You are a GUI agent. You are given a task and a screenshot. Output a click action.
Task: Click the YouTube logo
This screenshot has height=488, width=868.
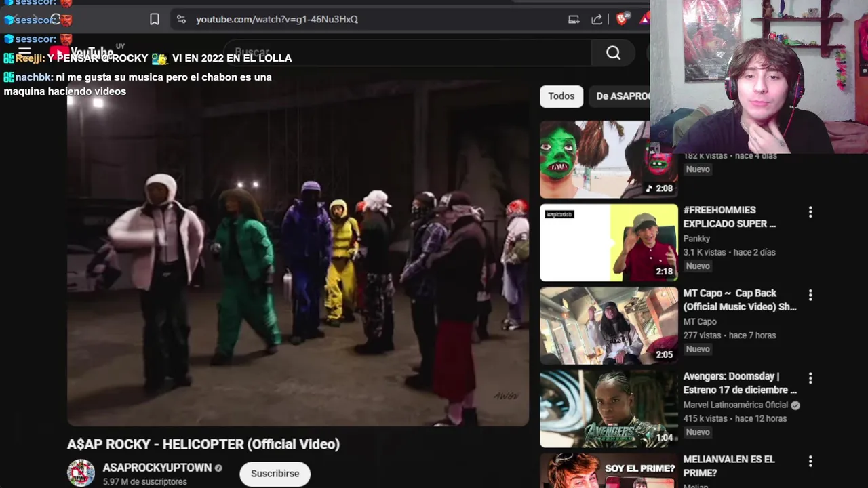81,52
